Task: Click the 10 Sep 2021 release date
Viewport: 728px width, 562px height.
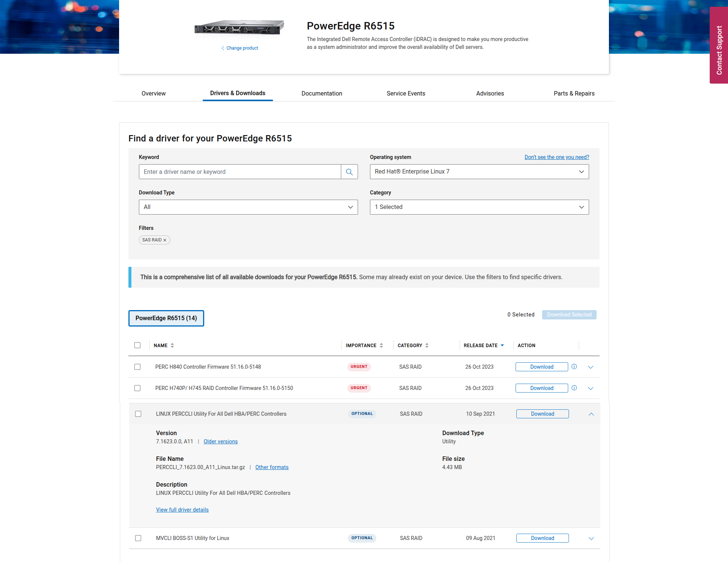Action: tap(480, 414)
